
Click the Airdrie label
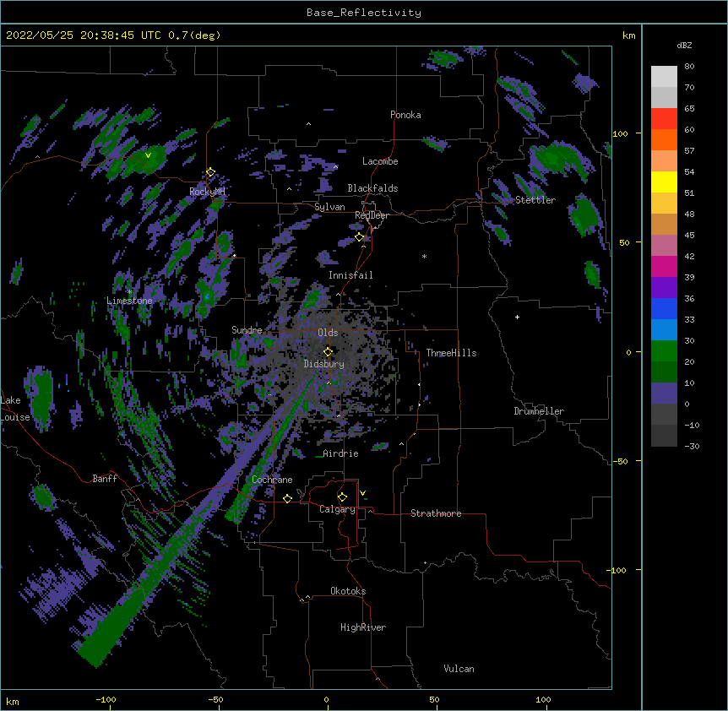pos(340,453)
